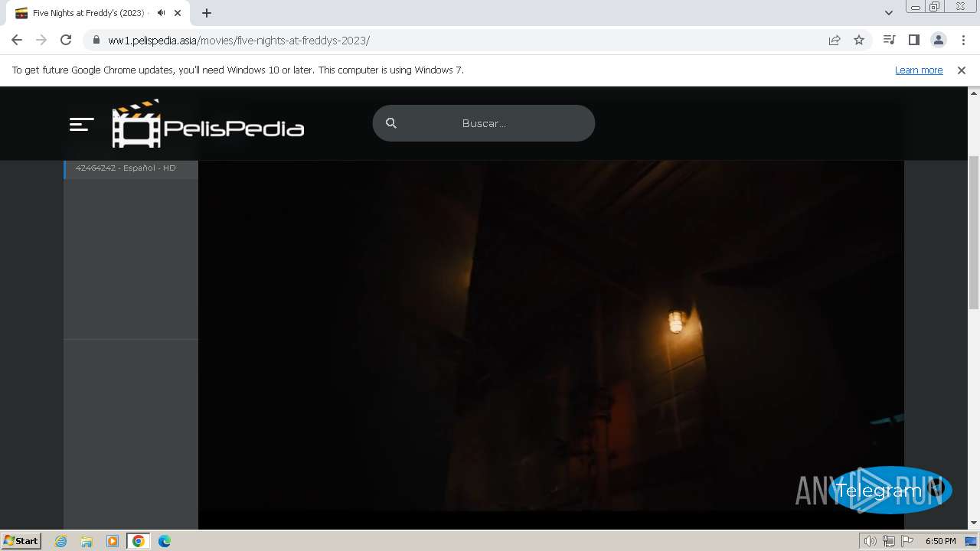Open the Action Center flag icon
This screenshot has height=551, width=980.
pos(907,541)
